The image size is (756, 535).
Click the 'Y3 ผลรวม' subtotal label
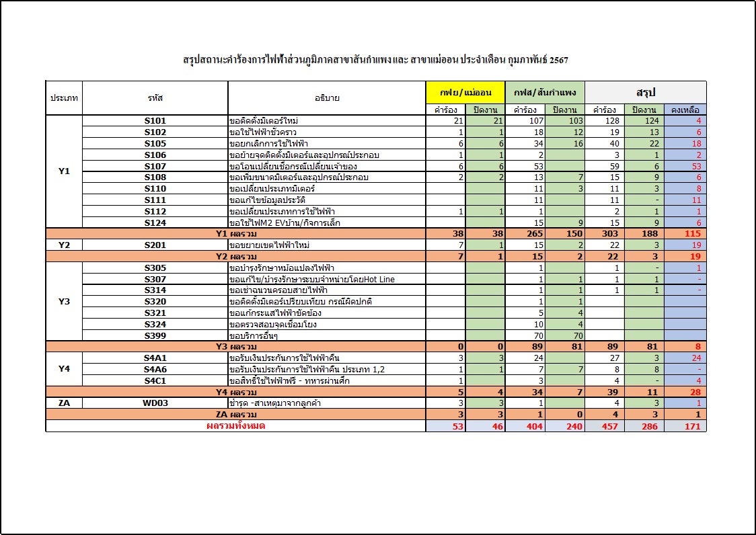pos(236,347)
